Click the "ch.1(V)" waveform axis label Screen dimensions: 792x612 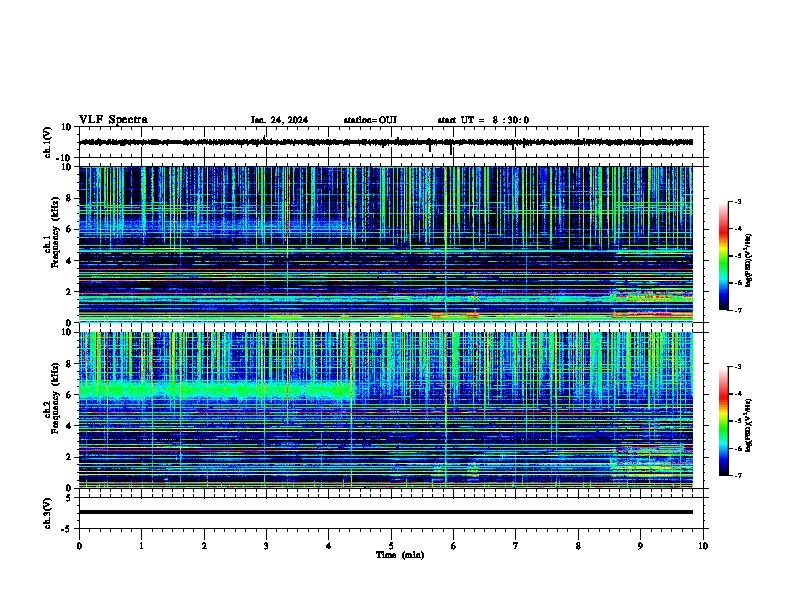tap(47, 142)
